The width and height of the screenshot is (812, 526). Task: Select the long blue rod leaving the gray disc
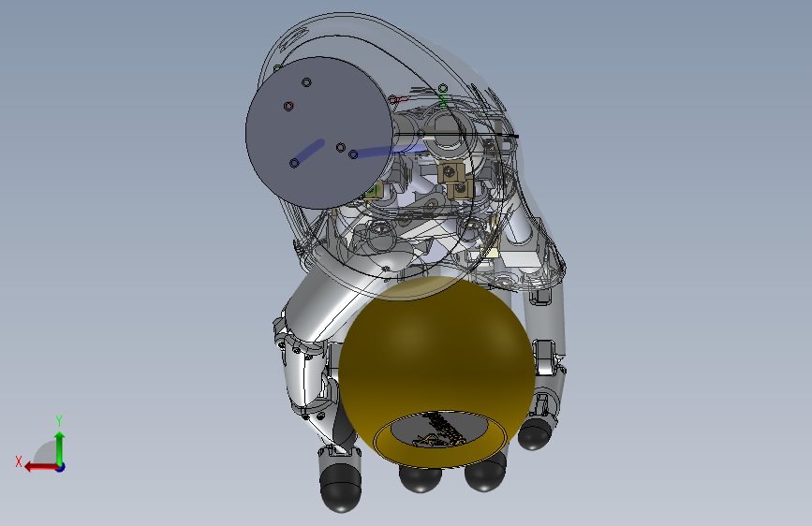point(388,152)
